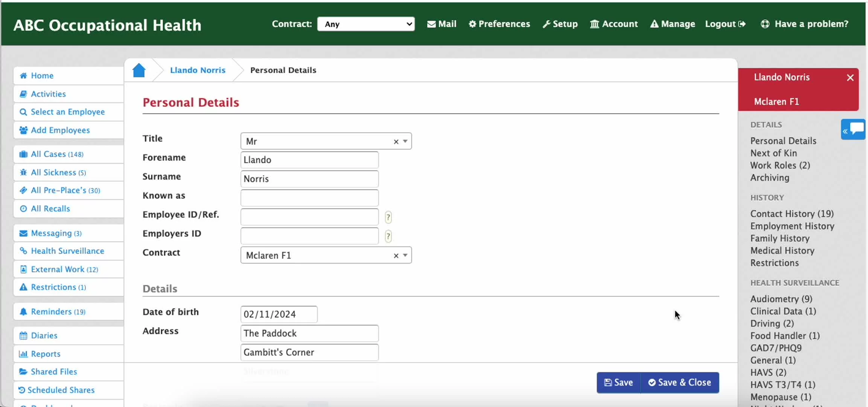This screenshot has width=868, height=407.
Task: Click the home icon in breadcrumb
Action: coord(139,70)
